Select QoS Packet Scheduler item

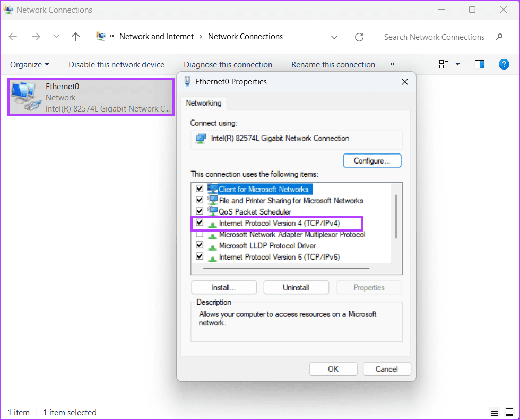[x=255, y=212]
